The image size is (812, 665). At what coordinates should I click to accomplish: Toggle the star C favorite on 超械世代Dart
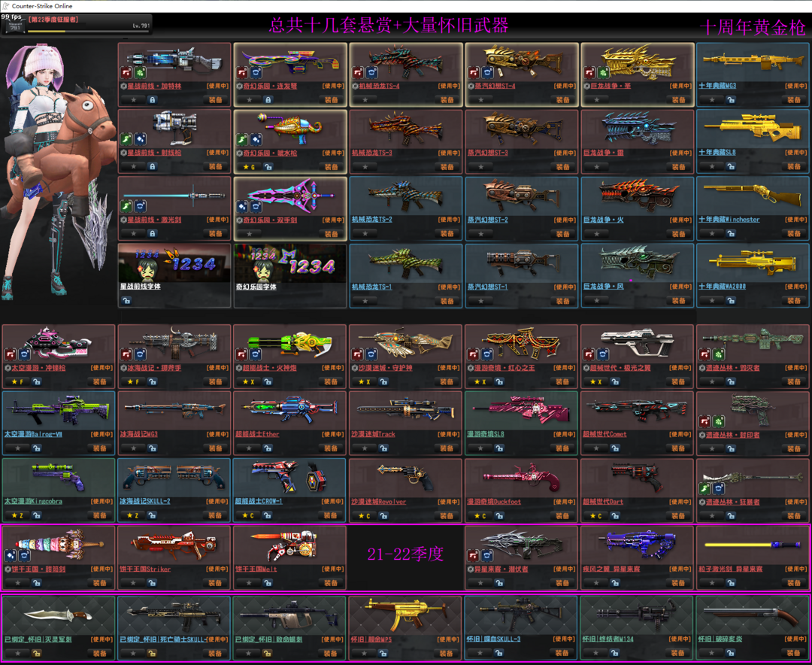pyautogui.click(x=595, y=515)
